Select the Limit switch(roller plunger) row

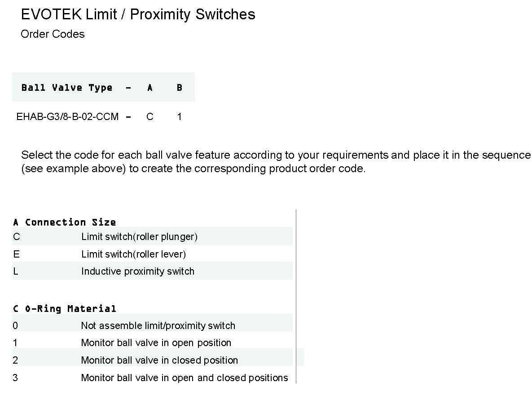tap(139, 236)
